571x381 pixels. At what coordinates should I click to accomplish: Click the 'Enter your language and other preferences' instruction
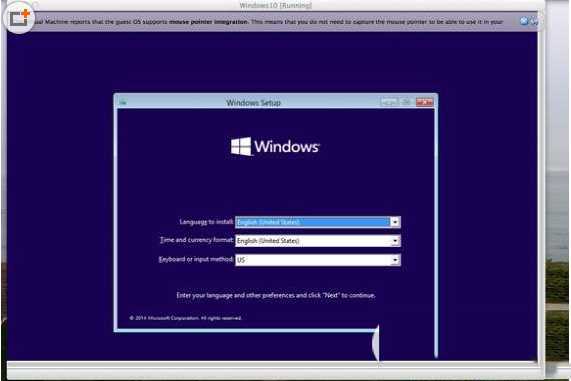click(276, 295)
